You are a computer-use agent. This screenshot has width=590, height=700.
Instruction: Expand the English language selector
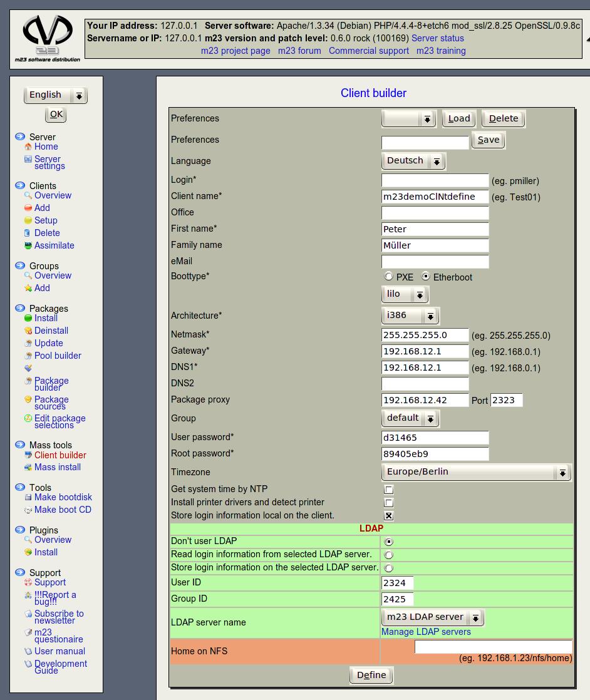tap(55, 95)
